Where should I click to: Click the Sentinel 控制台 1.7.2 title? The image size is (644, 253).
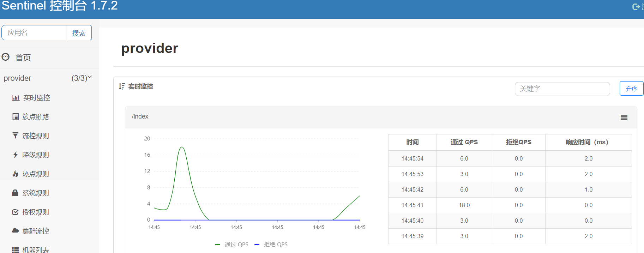click(x=60, y=6)
